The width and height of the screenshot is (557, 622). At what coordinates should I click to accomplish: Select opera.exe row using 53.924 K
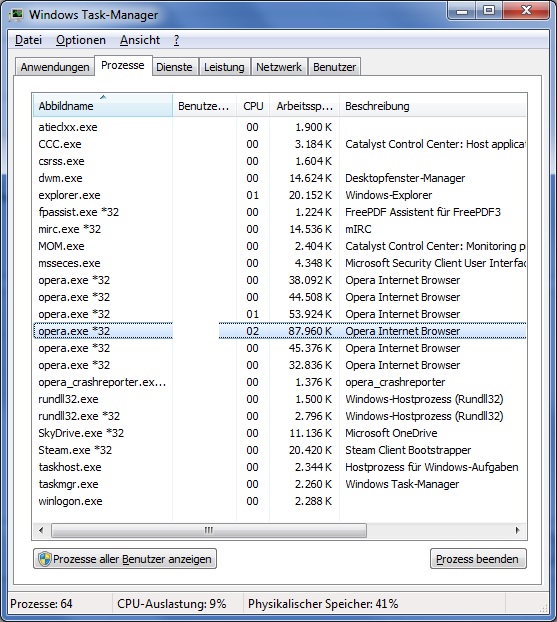click(280, 314)
